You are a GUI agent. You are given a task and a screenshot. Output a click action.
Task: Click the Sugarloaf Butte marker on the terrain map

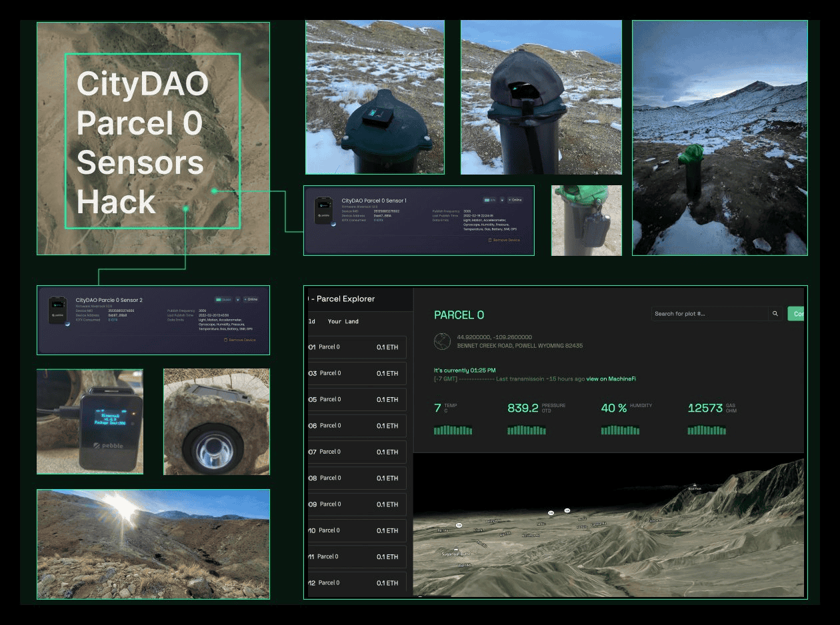456,550
